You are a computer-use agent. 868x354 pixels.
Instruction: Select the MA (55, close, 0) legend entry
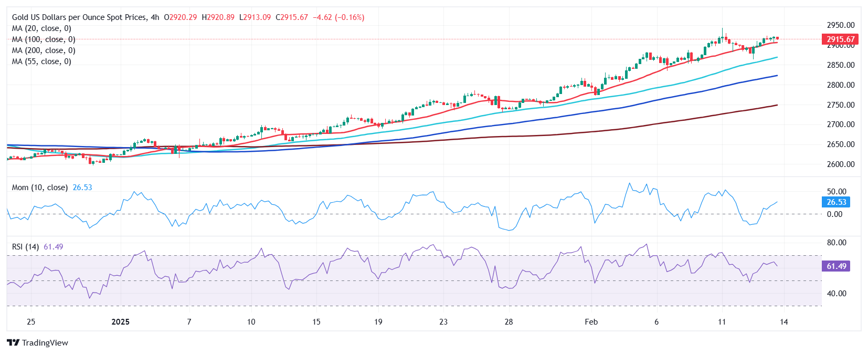pyautogui.click(x=41, y=61)
